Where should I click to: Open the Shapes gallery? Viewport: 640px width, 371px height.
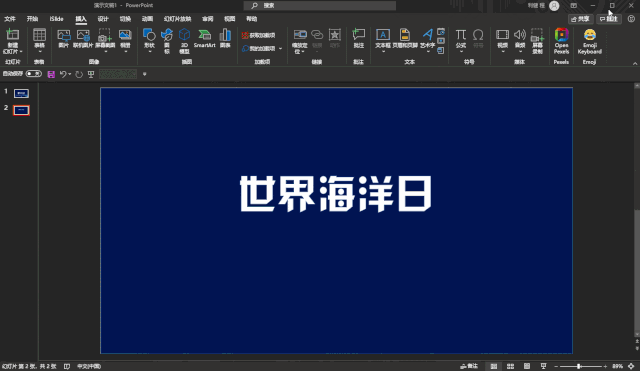pos(149,41)
